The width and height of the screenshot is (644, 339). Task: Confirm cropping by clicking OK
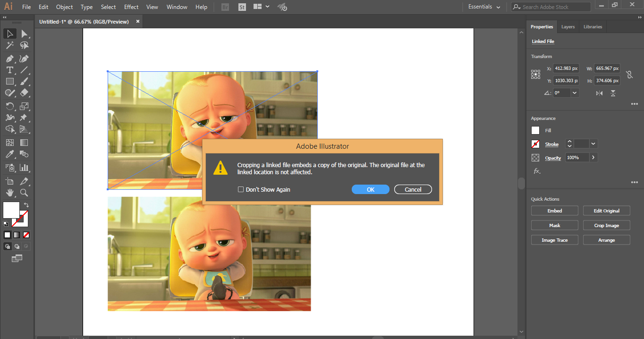(x=370, y=189)
